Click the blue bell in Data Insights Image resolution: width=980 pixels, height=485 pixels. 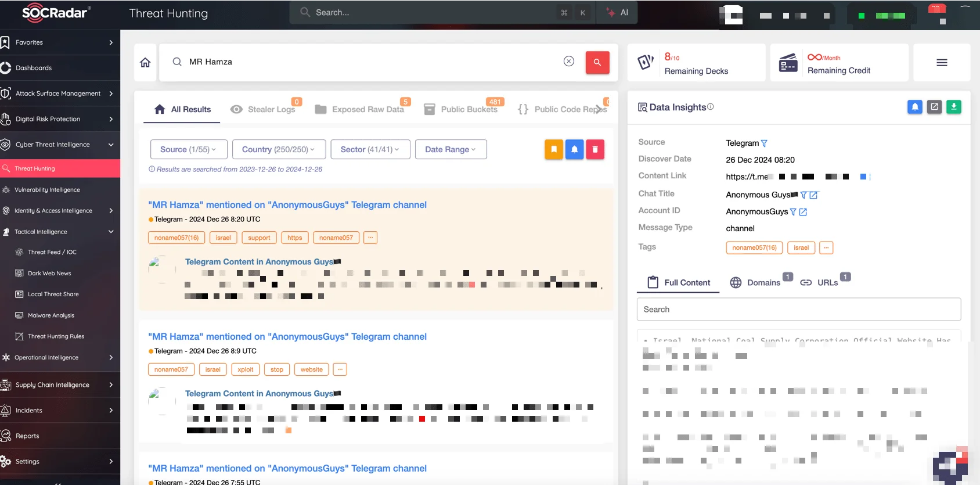tap(915, 107)
